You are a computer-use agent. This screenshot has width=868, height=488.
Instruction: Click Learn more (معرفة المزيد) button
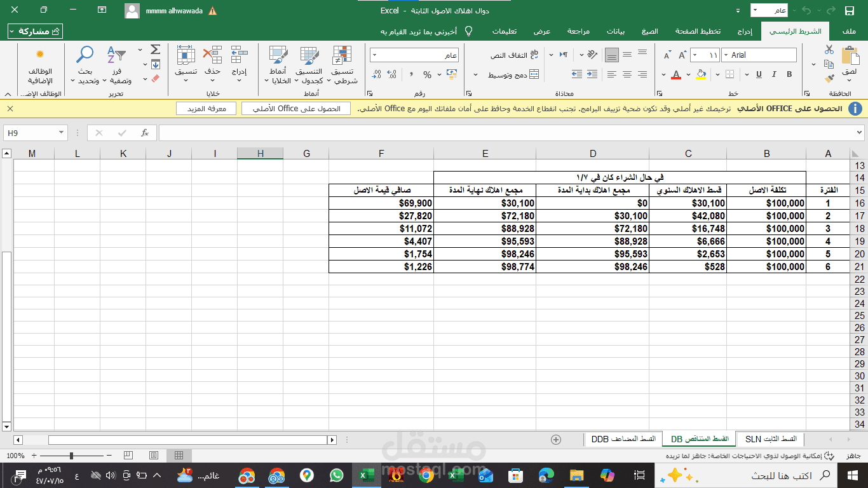tap(207, 109)
